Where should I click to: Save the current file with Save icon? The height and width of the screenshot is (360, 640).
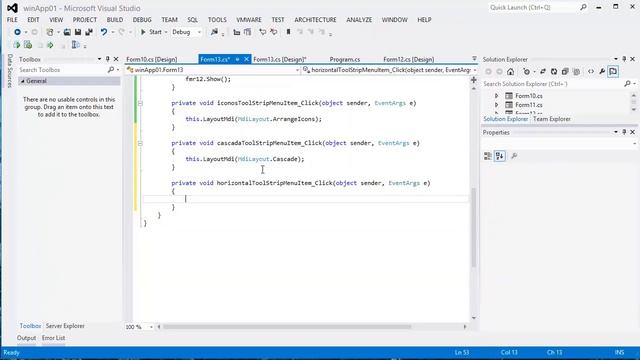78,32
